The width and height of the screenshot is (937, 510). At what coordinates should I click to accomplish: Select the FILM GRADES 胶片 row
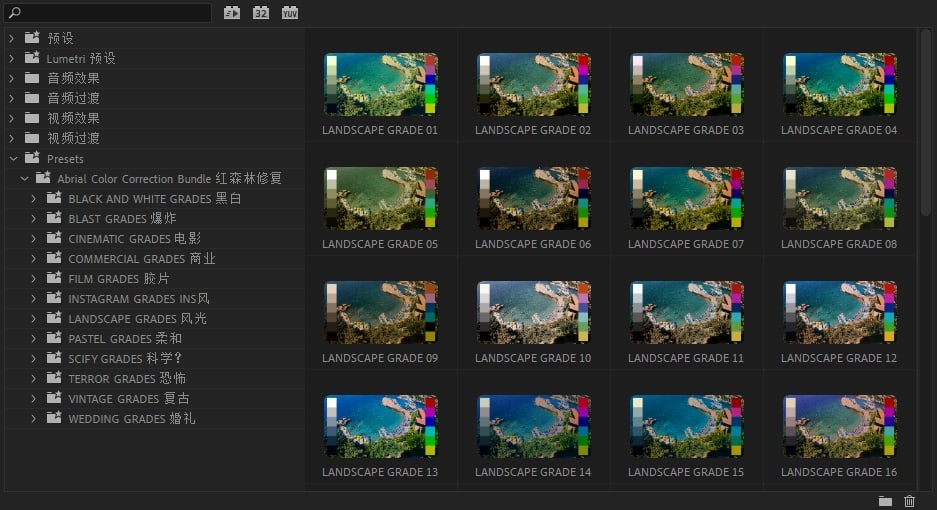tap(155, 279)
